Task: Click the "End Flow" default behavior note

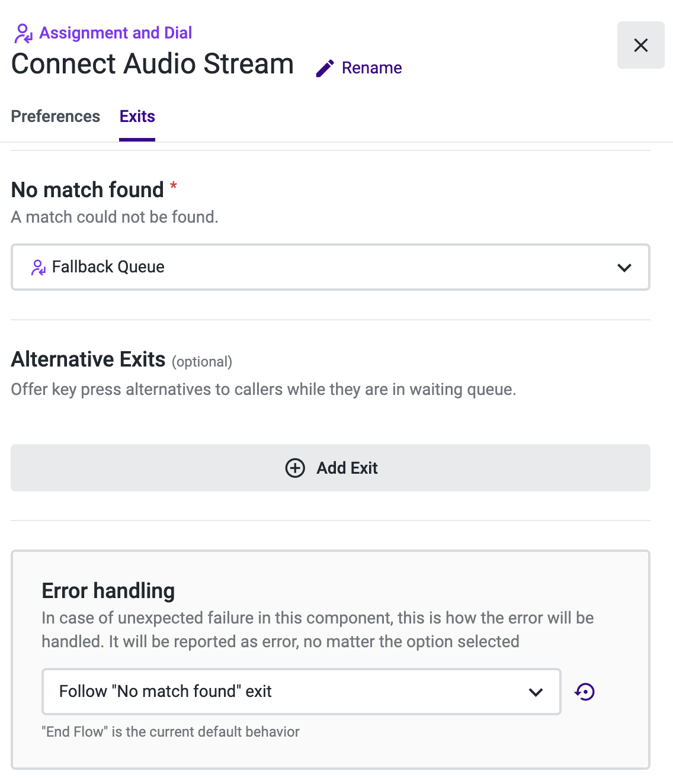Action: pyautogui.click(x=171, y=732)
